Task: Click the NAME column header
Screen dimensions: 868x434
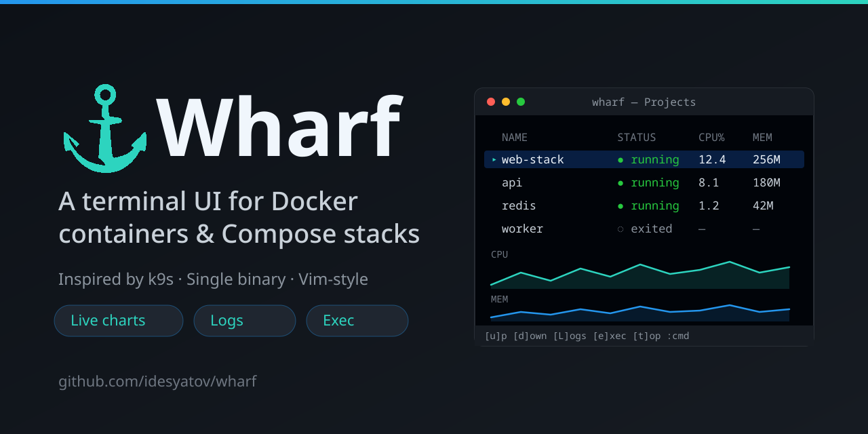Action: pos(515,138)
